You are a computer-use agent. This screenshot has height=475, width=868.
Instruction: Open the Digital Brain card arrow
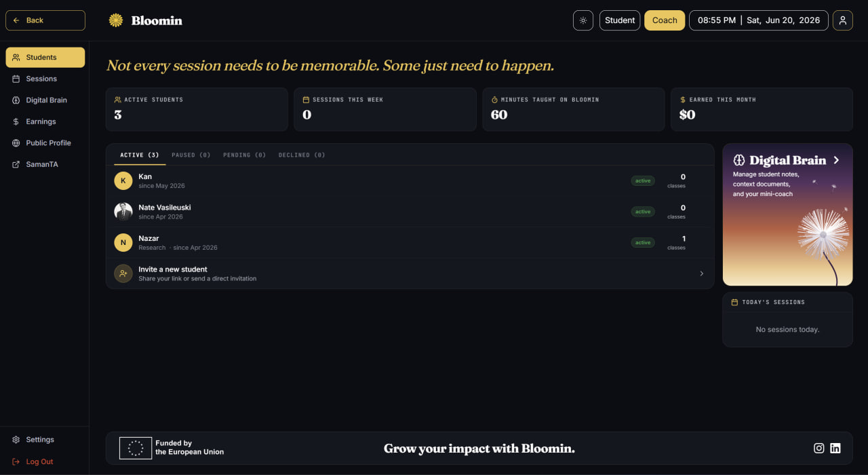click(x=836, y=160)
